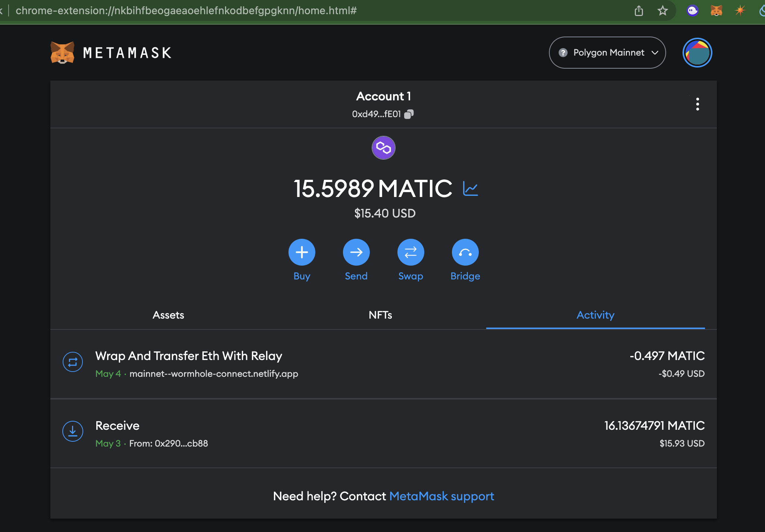Switch to the NFTs tab
The width and height of the screenshot is (765, 532).
point(380,315)
